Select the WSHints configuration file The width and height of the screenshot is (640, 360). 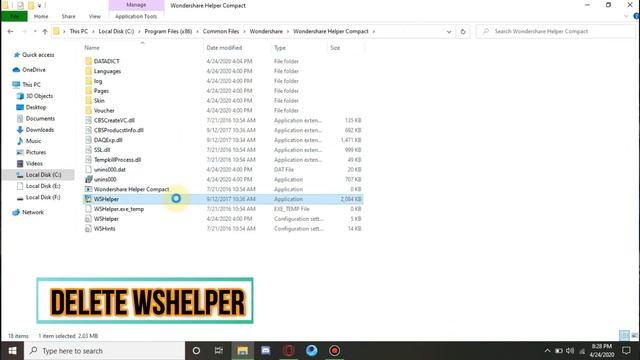(x=104, y=229)
